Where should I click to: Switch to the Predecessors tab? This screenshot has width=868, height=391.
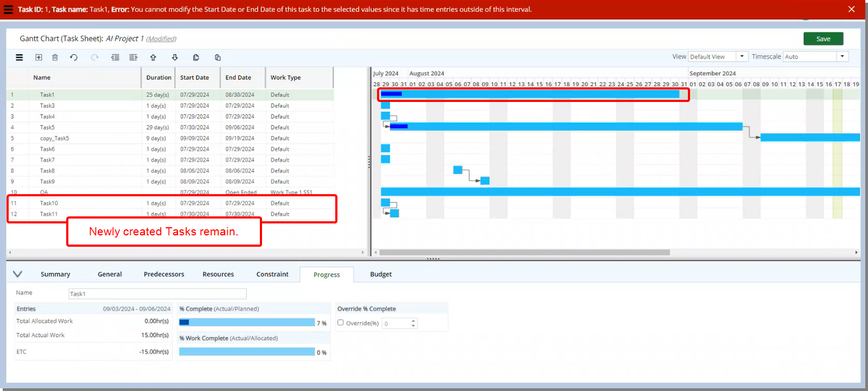coord(164,274)
